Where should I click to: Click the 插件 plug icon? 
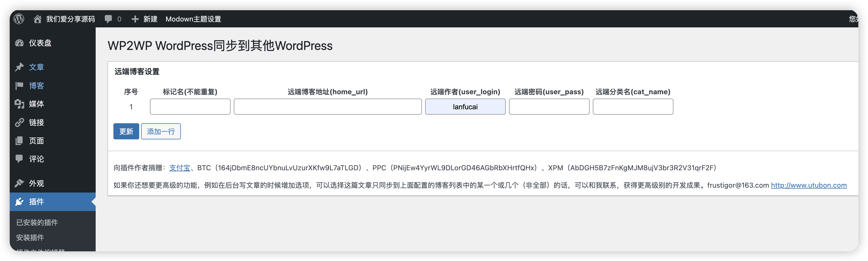[20, 202]
